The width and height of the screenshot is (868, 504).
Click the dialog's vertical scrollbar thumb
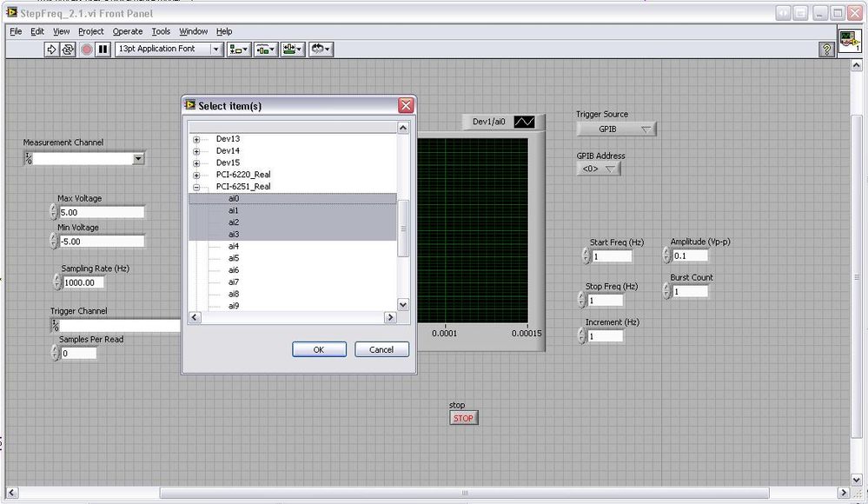402,229
